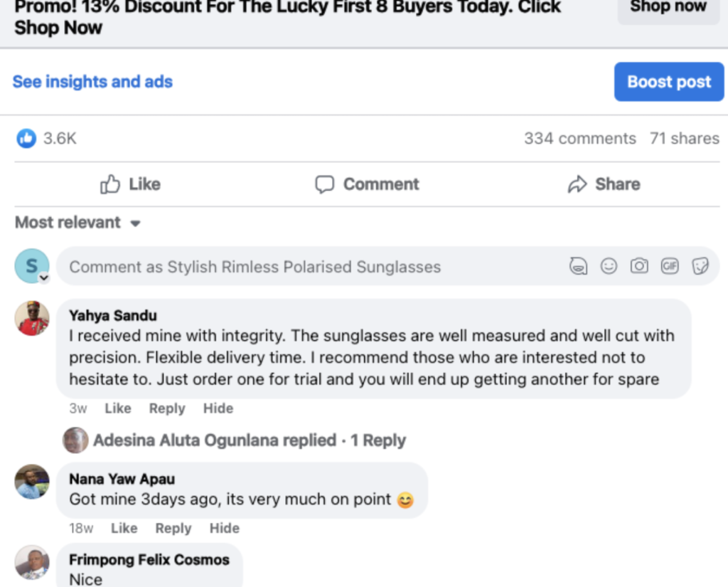Open the emoji picker in comment box
The height and width of the screenshot is (587, 728).
coord(609,266)
